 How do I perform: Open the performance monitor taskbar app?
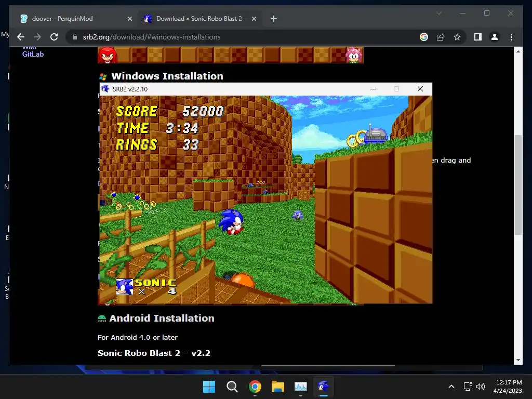(x=301, y=387)
